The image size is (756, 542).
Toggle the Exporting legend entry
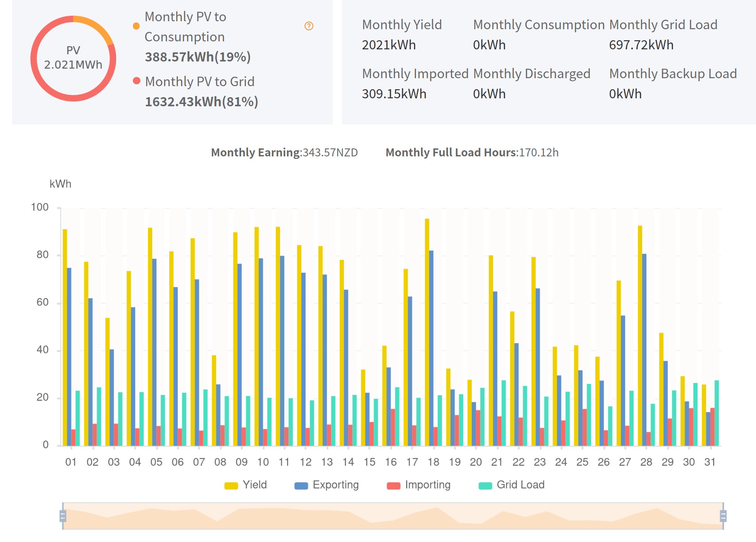tap(335, 485)
